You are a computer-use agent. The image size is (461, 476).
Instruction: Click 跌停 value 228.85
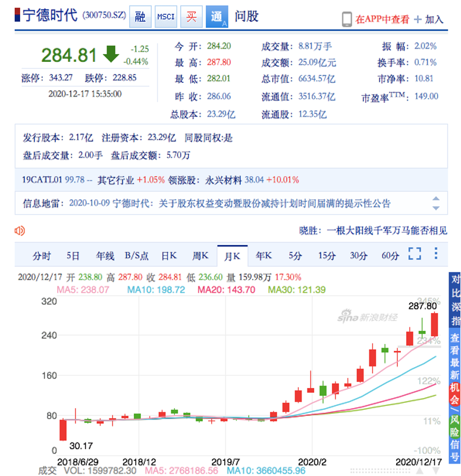click(124, 78)
